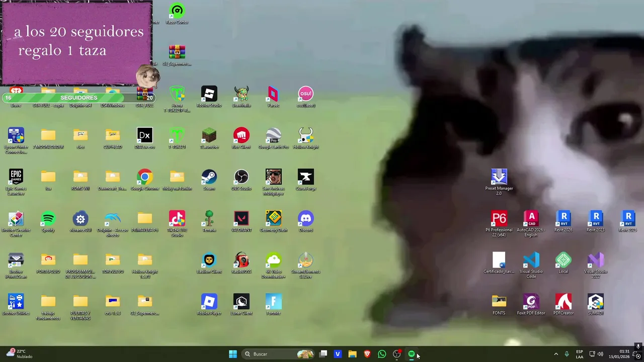Launch AutoCAD 2026 - English shortcut
The width and height of the screenshot is (644, 362).
click(531, 224)
